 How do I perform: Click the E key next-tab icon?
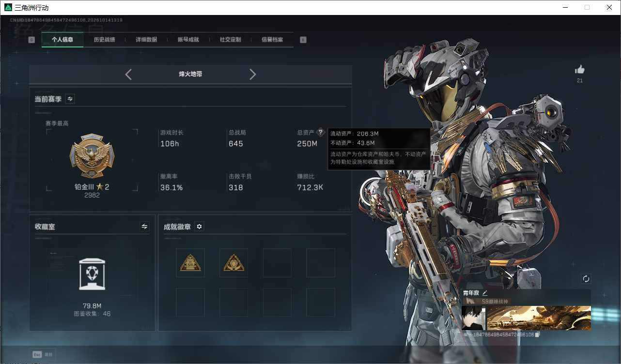(x=303, y=40)
